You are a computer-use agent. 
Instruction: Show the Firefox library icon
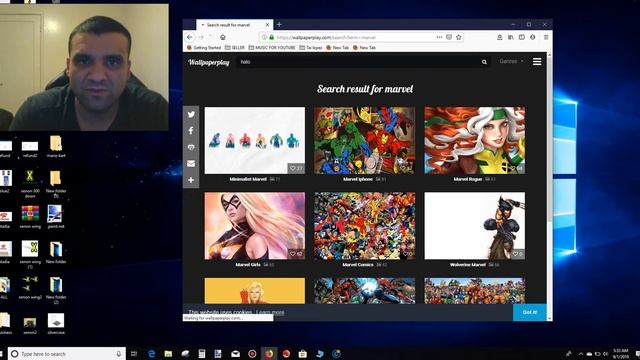pyautogui.click(x=511, y=37)
